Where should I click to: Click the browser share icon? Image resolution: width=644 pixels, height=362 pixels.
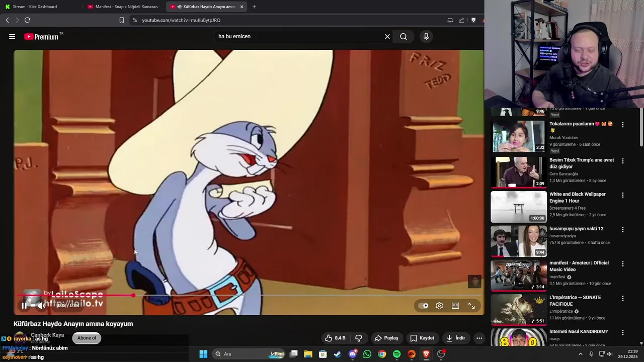click(461, 20)
